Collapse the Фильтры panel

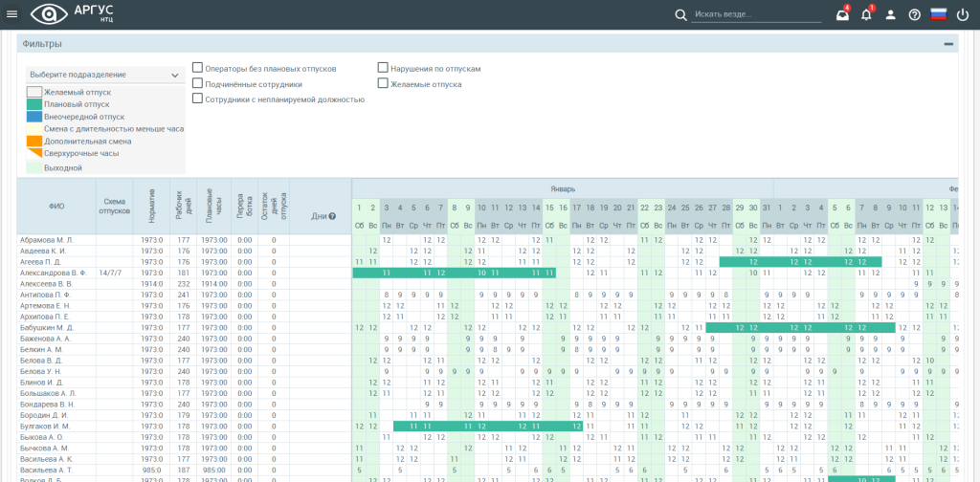click(948, 44)
